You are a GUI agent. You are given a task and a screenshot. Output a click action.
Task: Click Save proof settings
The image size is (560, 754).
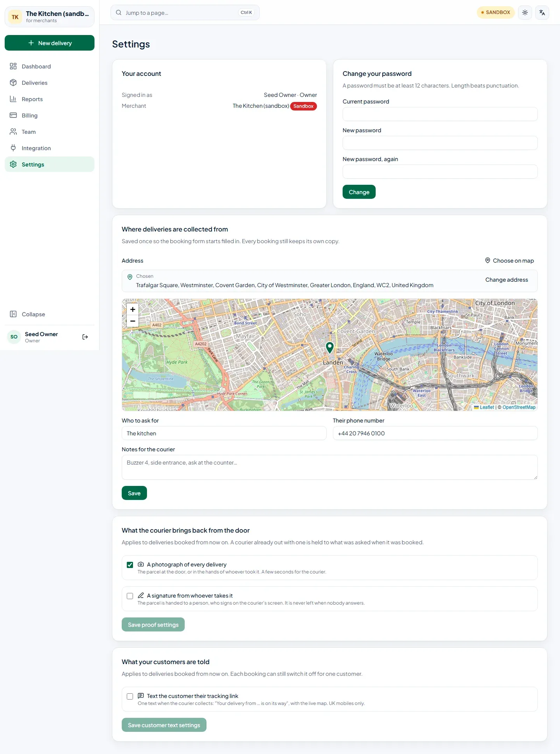coord(153,624)
